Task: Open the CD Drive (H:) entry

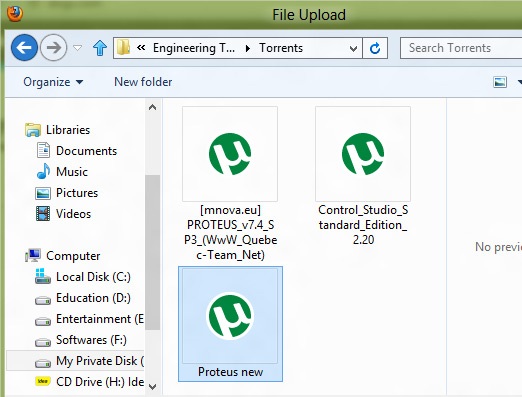Action: click(100, 382)
